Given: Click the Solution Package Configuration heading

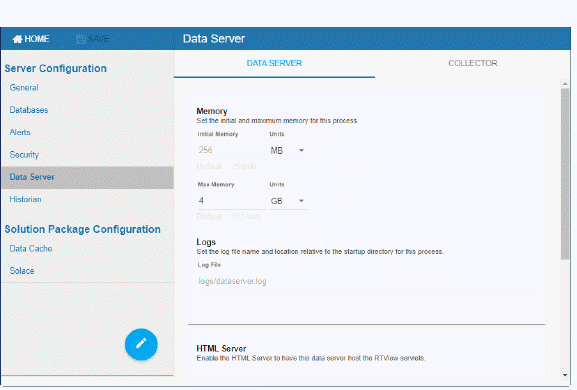Looking at the screenshot, I should (x=82, y=229).
